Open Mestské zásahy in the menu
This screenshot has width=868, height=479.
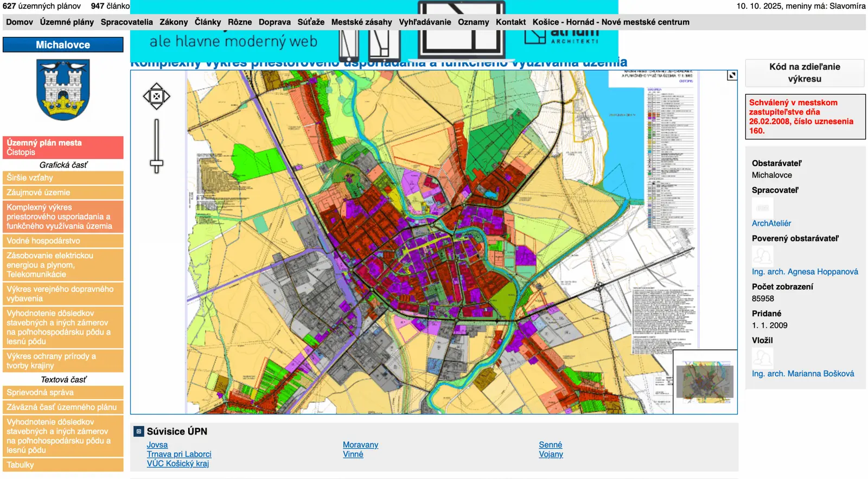pos(362,22)
